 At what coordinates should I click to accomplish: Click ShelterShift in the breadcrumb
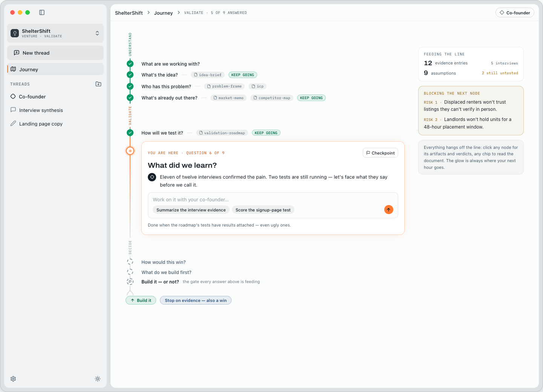pos(129,13)
